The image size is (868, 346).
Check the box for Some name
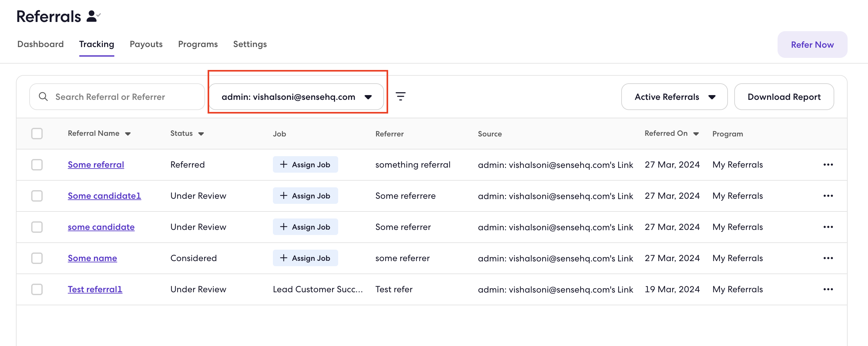click(x=37, y=258)
